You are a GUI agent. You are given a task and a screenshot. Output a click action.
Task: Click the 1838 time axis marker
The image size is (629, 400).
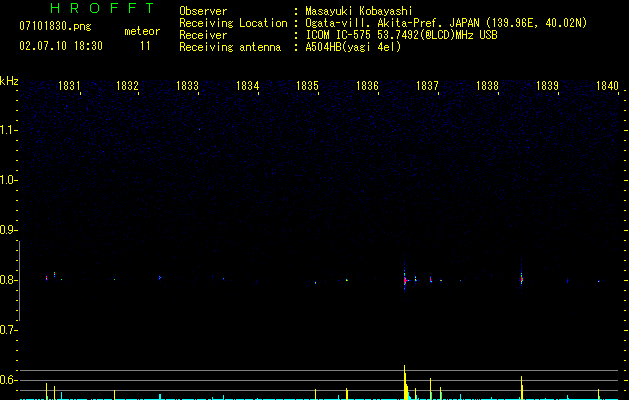point(487,85)
